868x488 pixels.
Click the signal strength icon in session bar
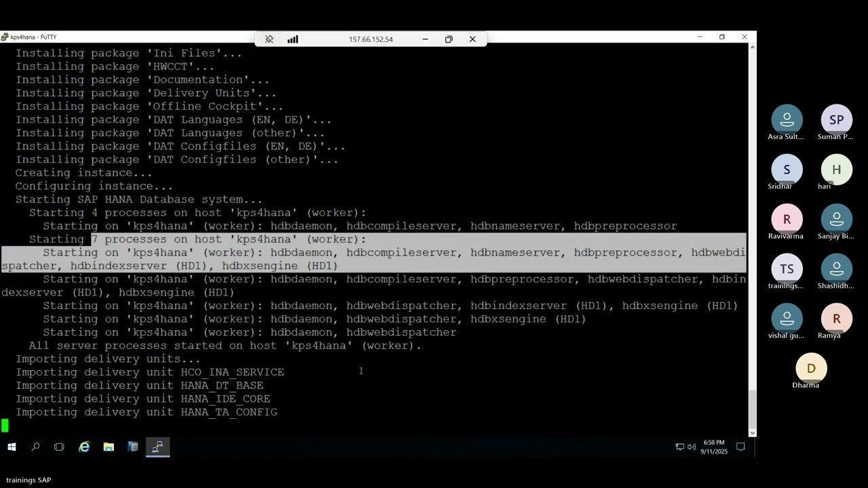click(x=293, y=39)
